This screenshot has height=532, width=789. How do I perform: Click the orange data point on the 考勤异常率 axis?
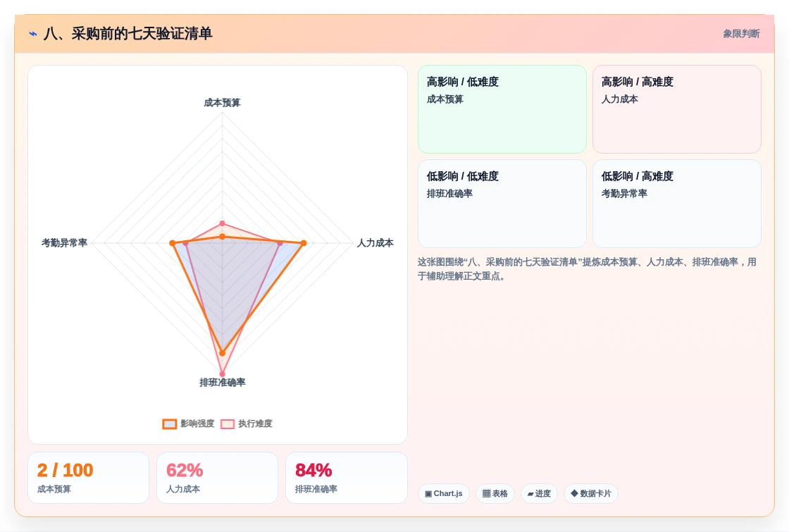click(173, 243)
